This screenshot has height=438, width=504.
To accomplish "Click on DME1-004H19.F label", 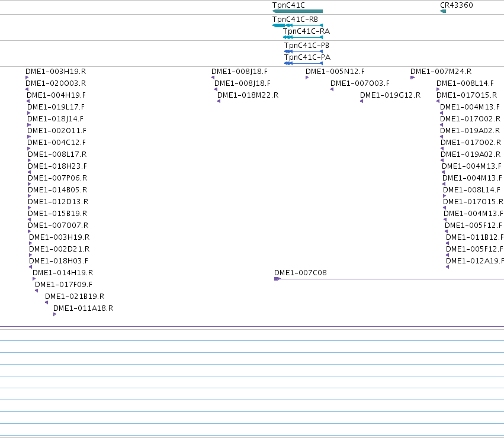I will point(56,95).
